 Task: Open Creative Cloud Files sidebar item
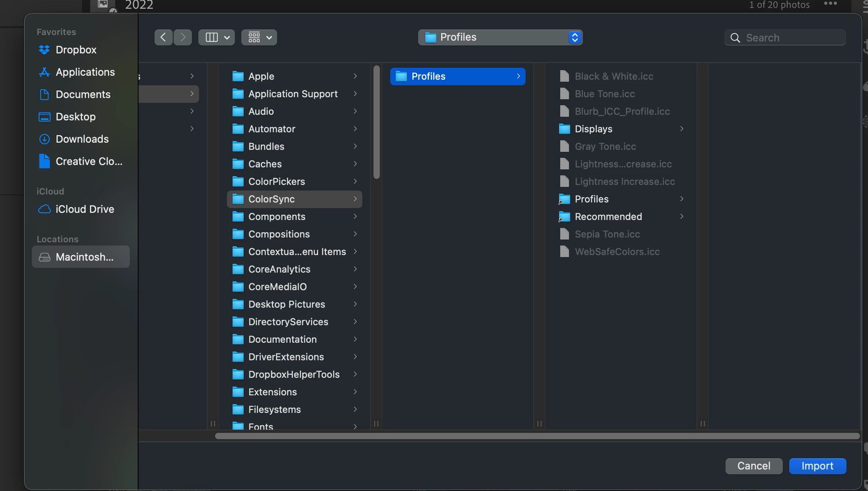pos(88,161)
